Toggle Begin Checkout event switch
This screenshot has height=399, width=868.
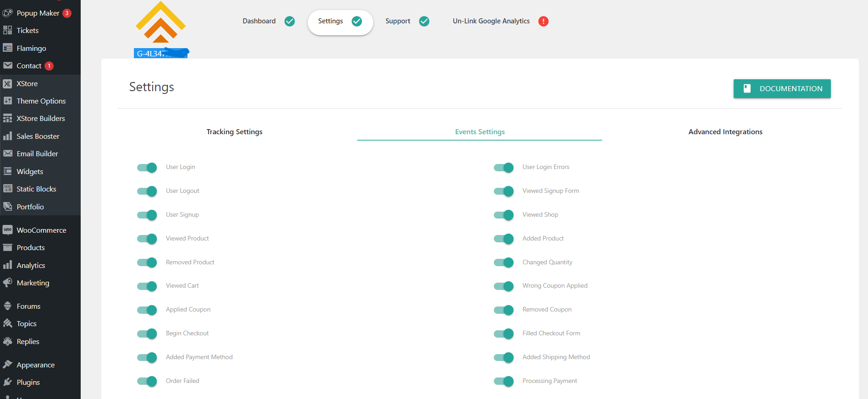coord(147,333)
